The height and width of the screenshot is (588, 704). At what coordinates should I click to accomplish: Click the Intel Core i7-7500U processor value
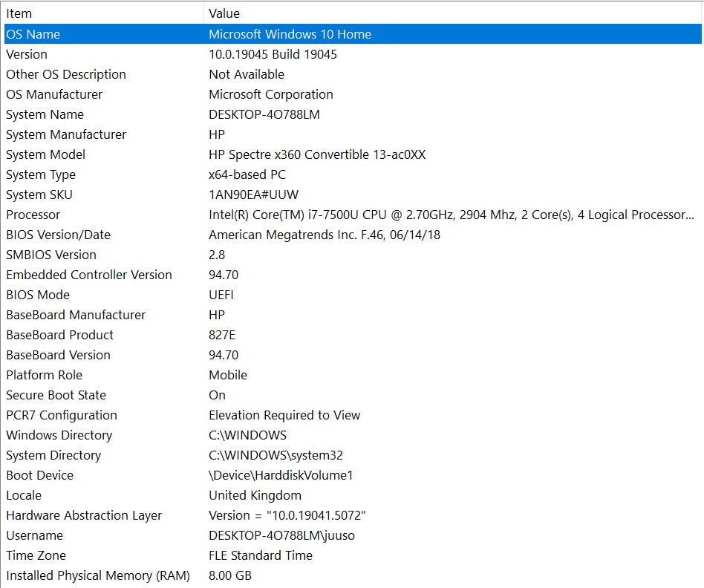point(452,215)
